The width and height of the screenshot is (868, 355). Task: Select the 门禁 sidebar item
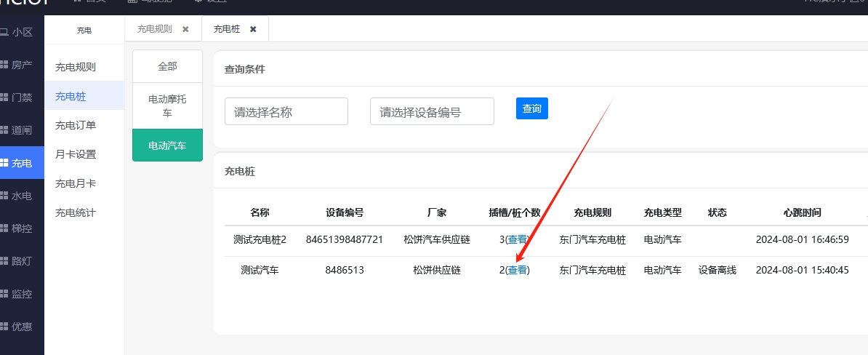pos(22,97)
